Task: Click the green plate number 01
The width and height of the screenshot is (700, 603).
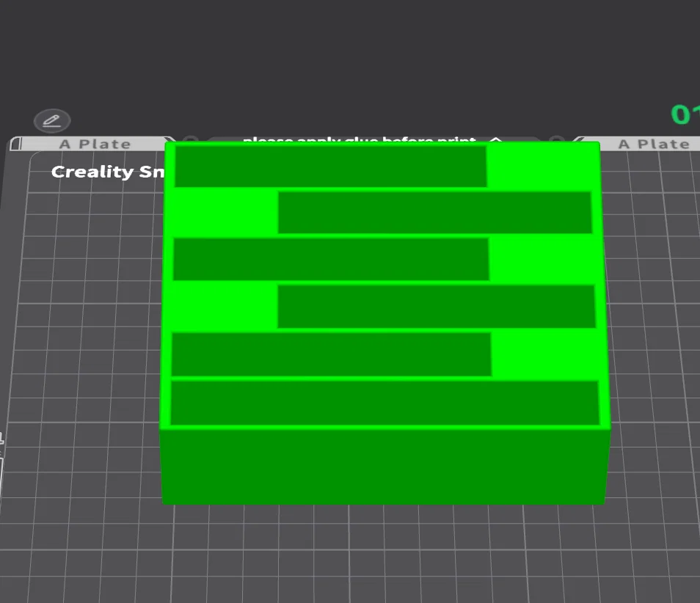Action: (686, 114)
